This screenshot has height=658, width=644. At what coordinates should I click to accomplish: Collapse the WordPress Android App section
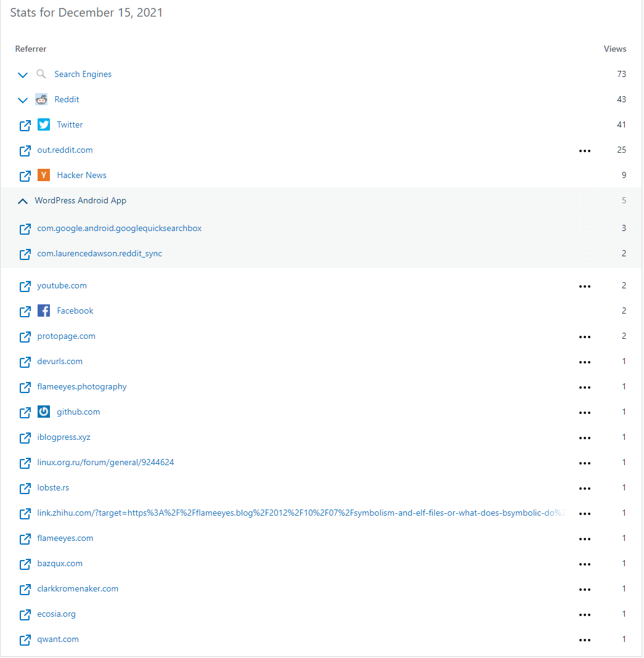[23, 200]
